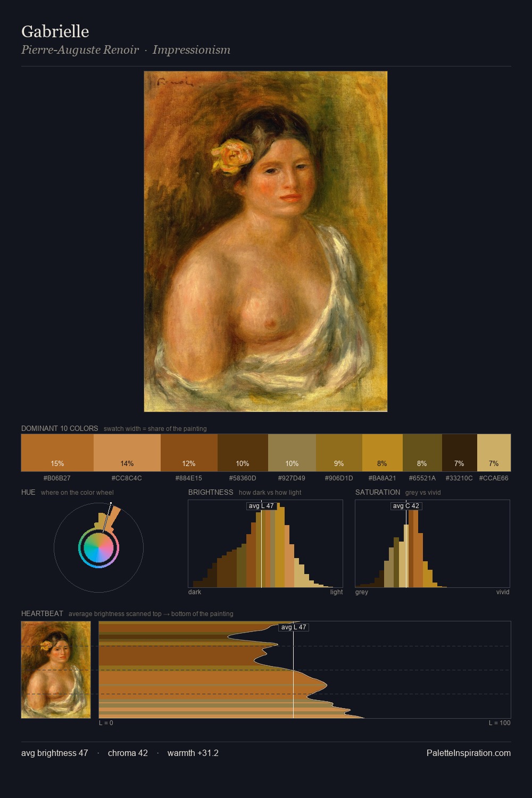Screen dimensions: 532x798
Task: Click the #927D49 olive swatch
Action: [x=292, y=453]
